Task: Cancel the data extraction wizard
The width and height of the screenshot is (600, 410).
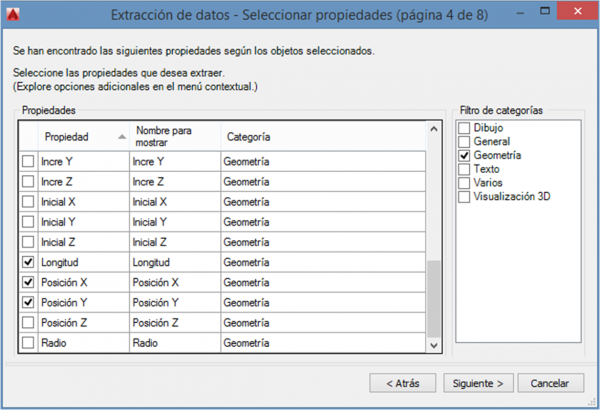Action: (x=550, y=383)
